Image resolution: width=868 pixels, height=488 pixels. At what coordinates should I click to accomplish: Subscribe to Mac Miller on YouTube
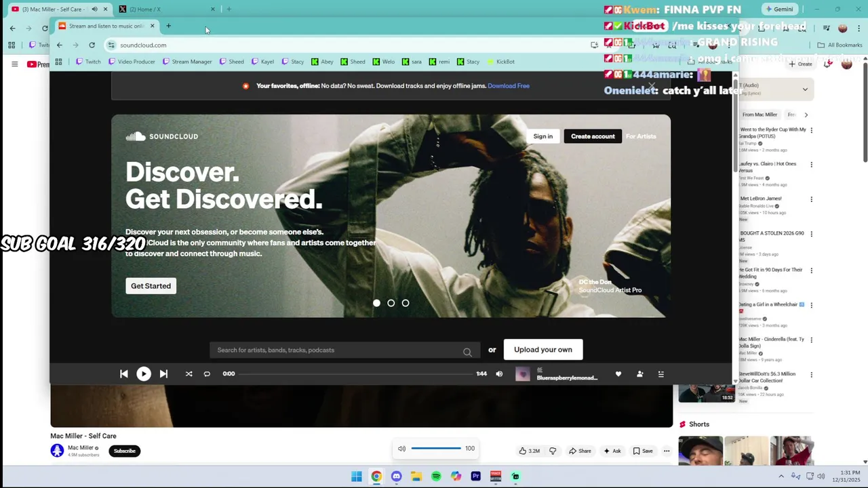tap(124, 451)
